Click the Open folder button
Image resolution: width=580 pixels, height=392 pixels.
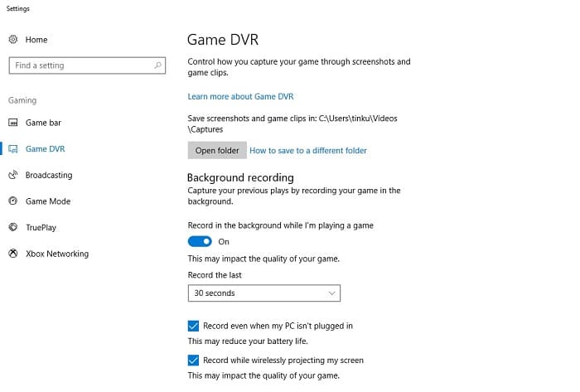coord(217,151)
